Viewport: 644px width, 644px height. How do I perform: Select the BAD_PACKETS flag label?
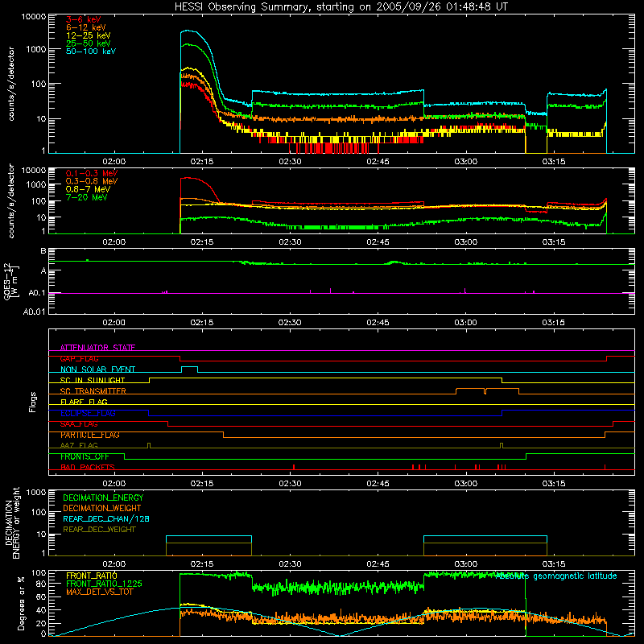coord(88,467)
